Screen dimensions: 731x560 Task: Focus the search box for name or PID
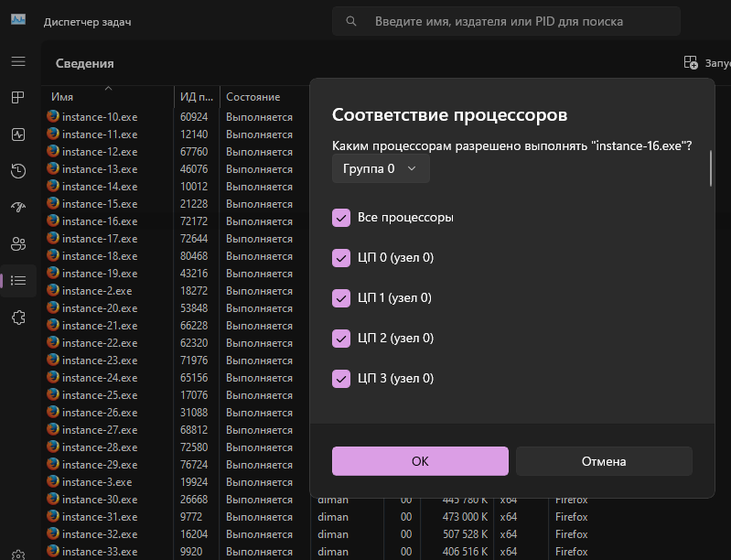click(x=506, y=21)
